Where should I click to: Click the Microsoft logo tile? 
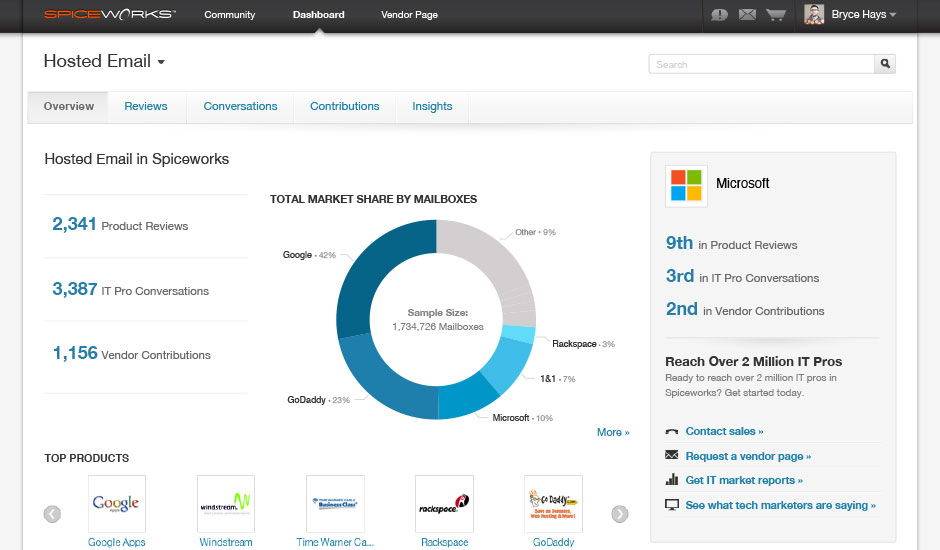686,186
